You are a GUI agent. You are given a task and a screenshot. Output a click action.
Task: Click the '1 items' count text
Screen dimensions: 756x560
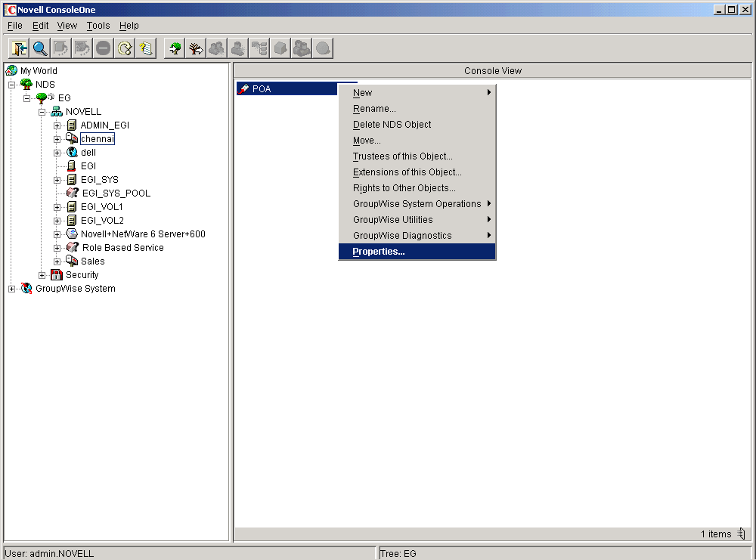click(716, 534)
